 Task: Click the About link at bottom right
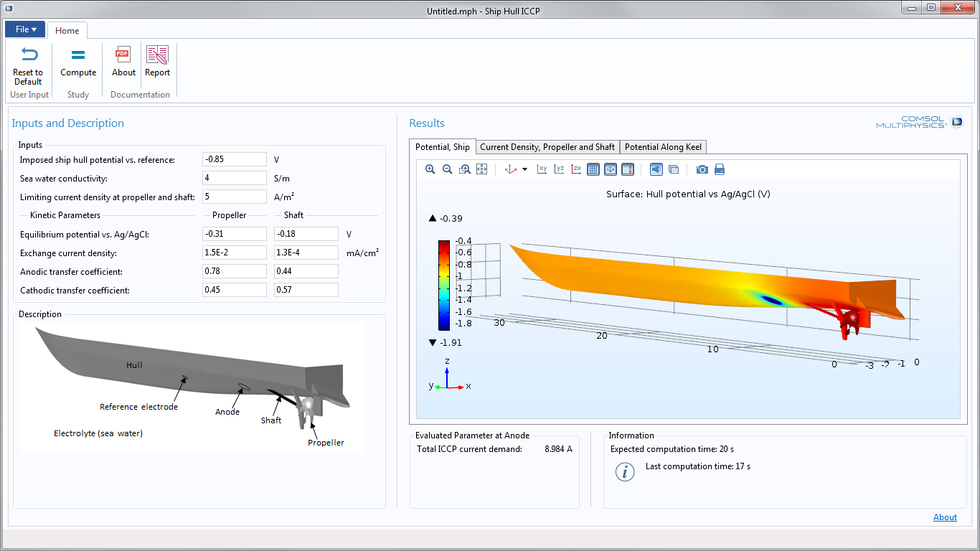point(945,517)
